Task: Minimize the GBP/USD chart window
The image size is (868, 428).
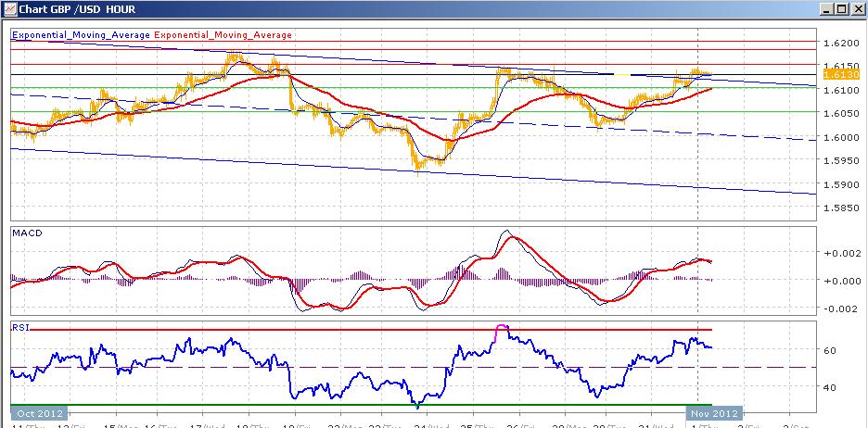Action: coord(826,9)
